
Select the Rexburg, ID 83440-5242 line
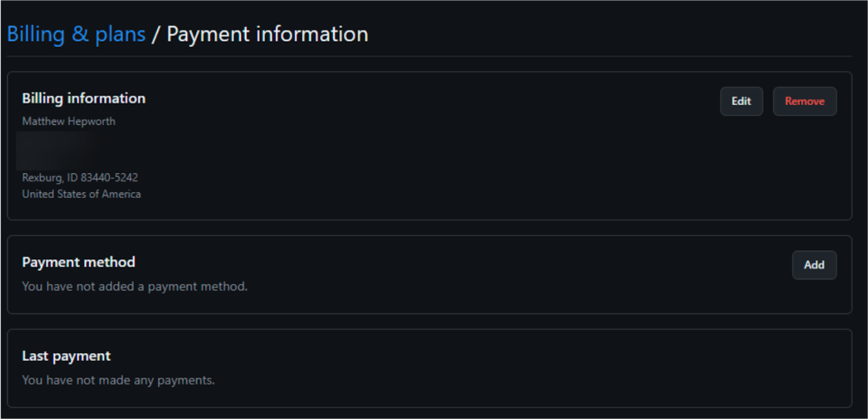(80, 177)
